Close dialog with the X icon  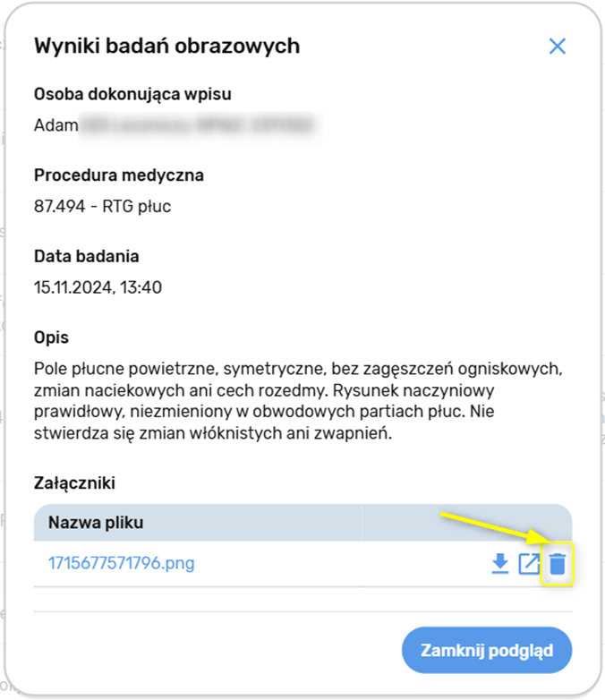[558, 47]
